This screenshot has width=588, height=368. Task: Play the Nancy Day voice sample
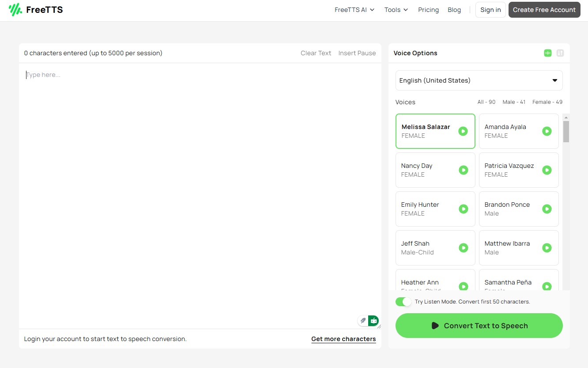pyautogui.click(x=463, y=170)
